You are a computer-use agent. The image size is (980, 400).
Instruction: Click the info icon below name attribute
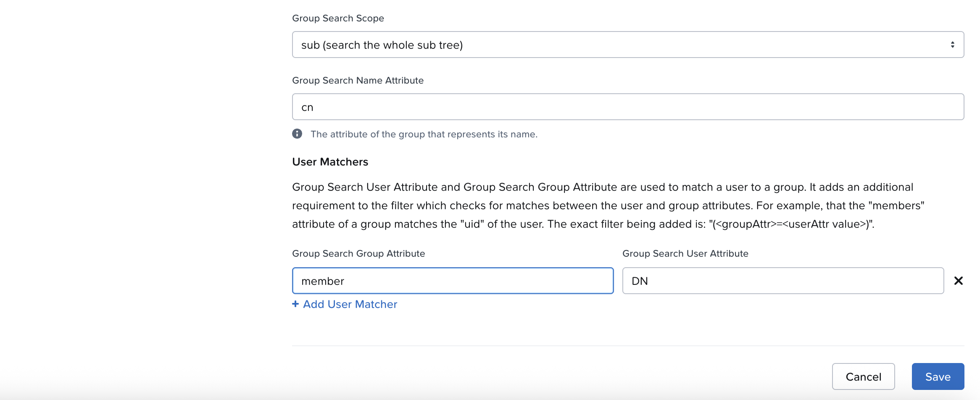tap(297, 134)
